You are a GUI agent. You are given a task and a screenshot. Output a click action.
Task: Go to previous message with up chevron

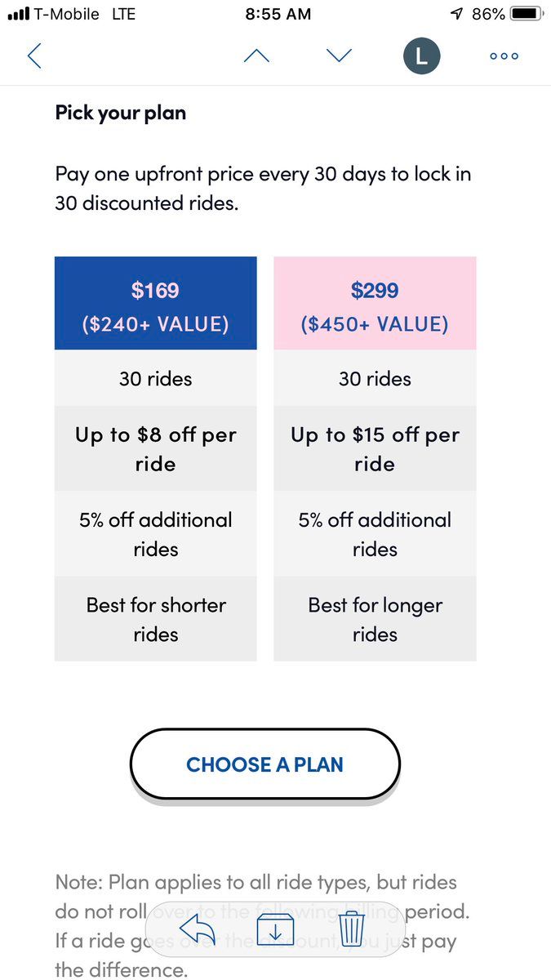[x=257, y=56]
